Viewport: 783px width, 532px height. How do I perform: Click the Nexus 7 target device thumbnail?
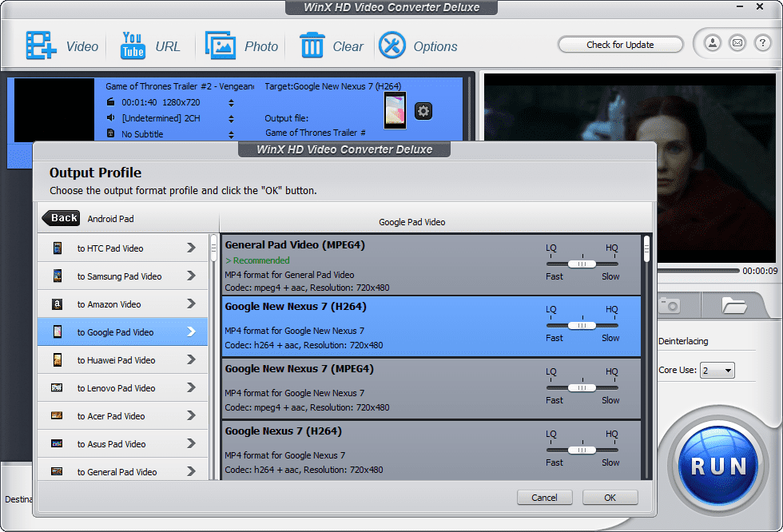395,110
